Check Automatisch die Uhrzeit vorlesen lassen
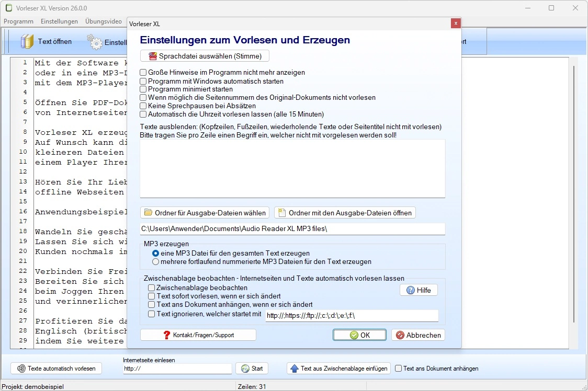The width and height of the screenshot is (588, 391). click(x=143, y=114)
